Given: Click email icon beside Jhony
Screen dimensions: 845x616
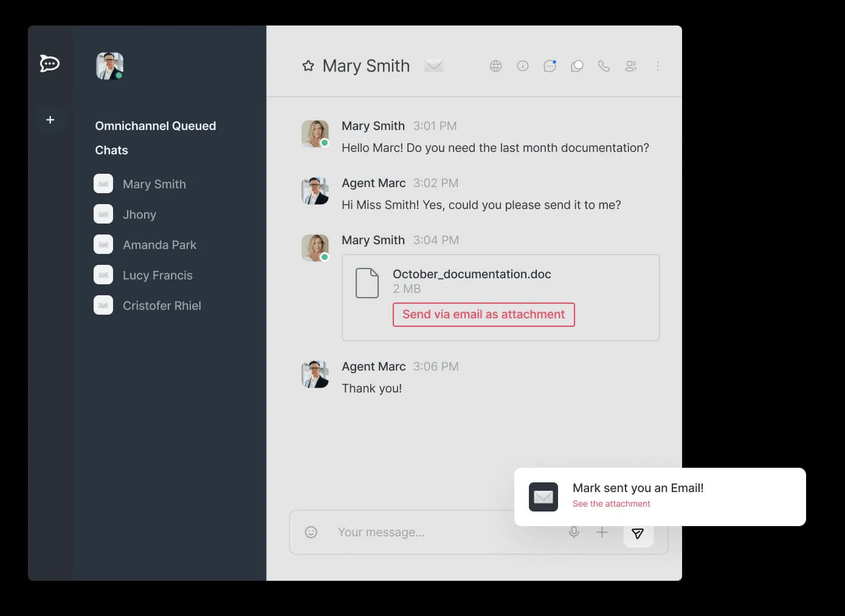Looking at the screenshot, I should [103, 214].
